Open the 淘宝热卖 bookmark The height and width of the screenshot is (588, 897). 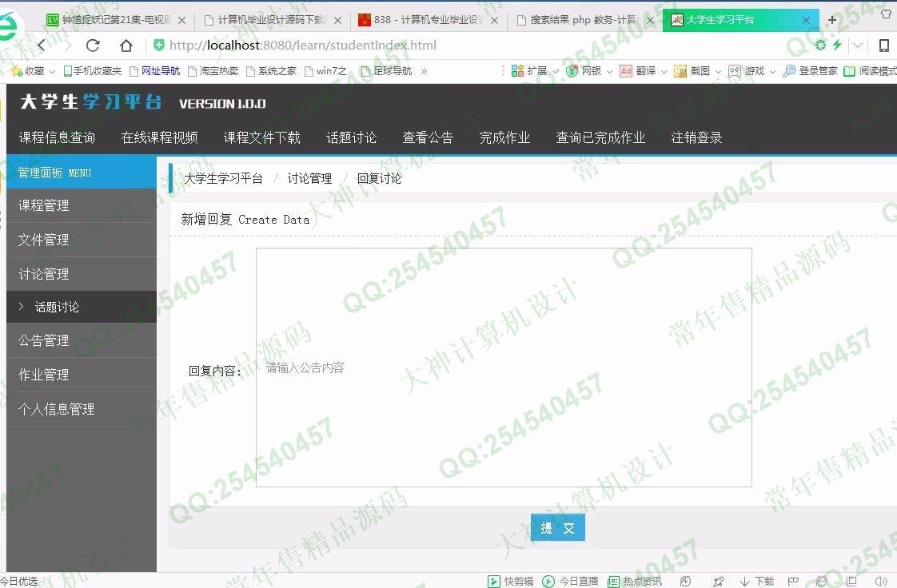coord(213,71)
